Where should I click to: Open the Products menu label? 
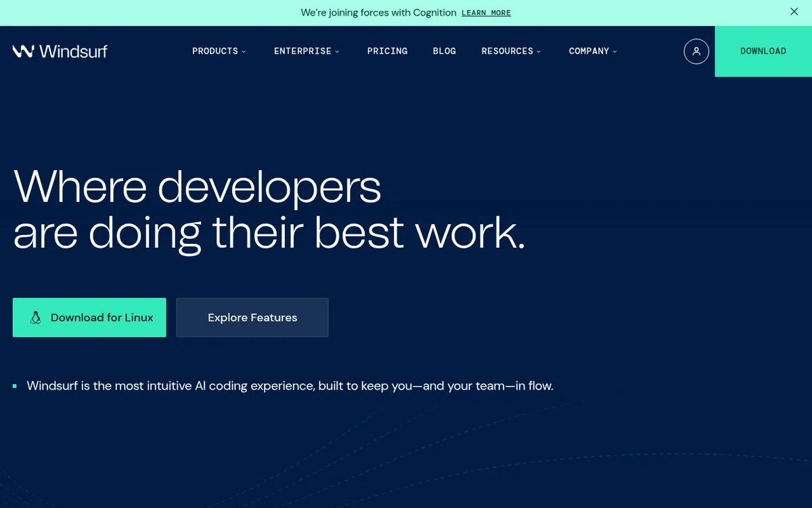point(215,51)
